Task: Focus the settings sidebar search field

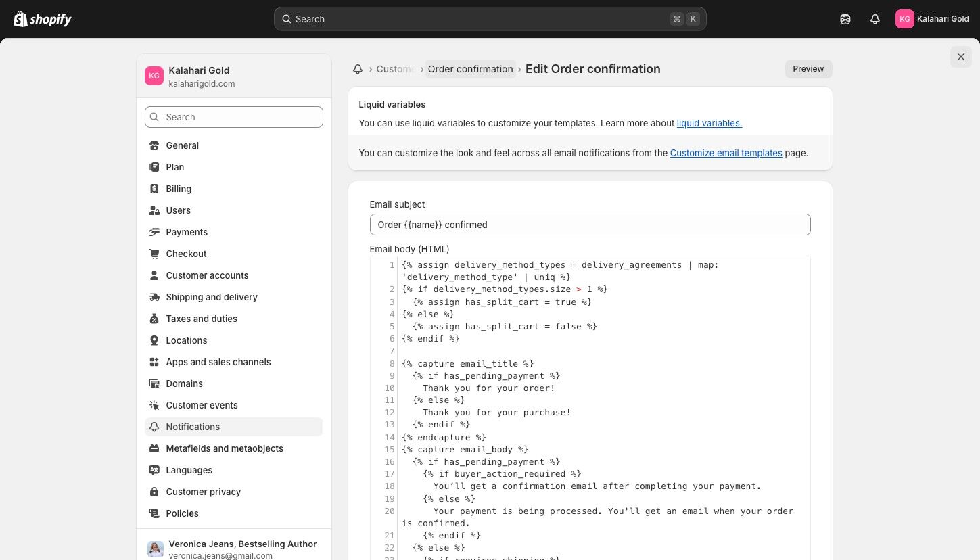Action: coord(234,117)
